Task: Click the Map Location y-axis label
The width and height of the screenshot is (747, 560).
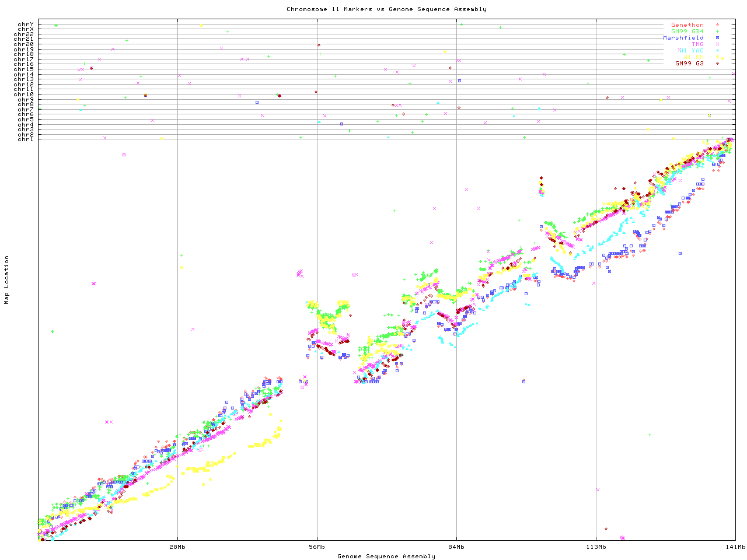Action: (7, 280)
